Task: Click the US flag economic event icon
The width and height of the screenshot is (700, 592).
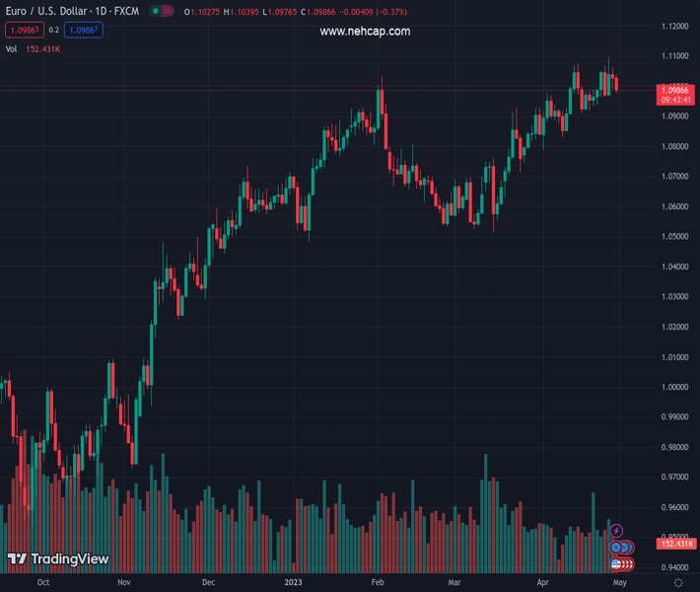Action: point(617,563)
